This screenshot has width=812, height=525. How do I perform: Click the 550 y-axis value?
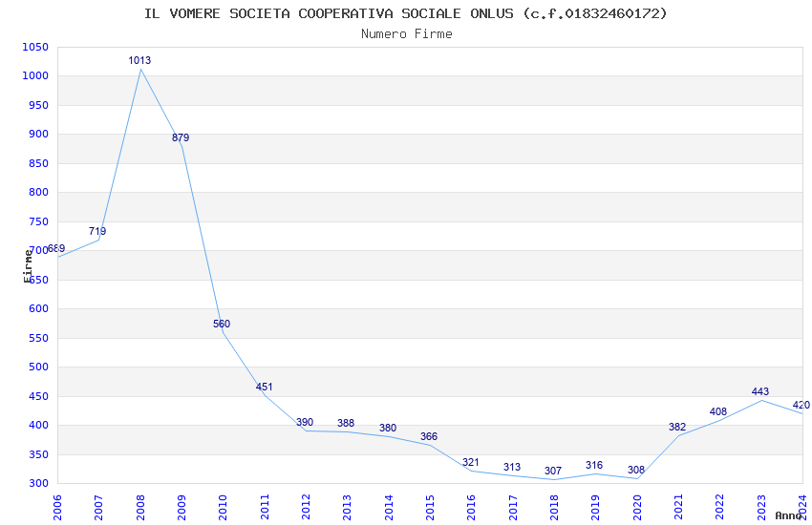[x=39, y=338]
